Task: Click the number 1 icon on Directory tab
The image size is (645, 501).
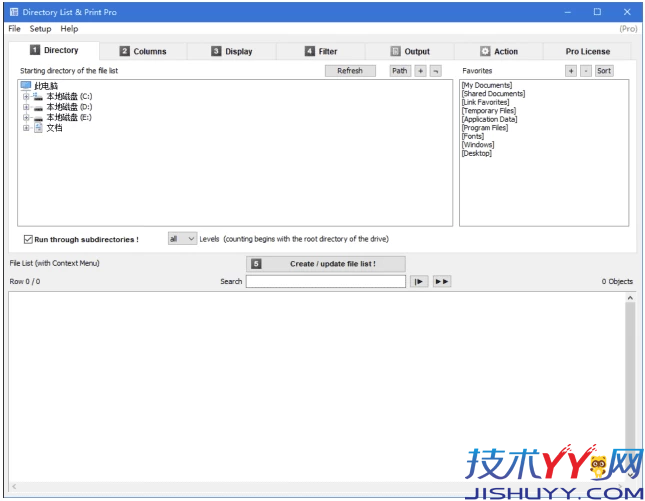Action: 35,50
